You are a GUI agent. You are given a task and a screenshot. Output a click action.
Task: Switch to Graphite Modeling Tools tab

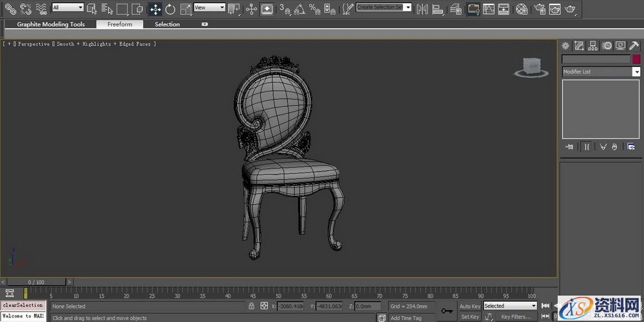click(51, 24)
